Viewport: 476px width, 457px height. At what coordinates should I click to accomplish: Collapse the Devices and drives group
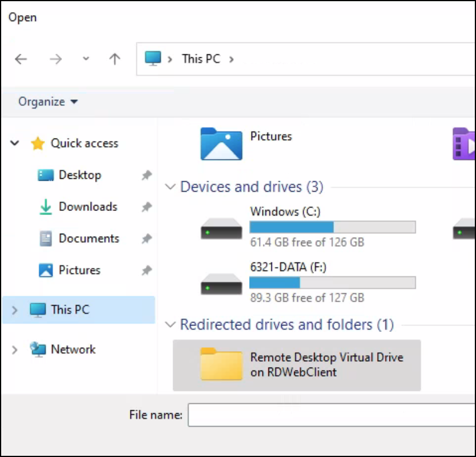click(170, 187)
